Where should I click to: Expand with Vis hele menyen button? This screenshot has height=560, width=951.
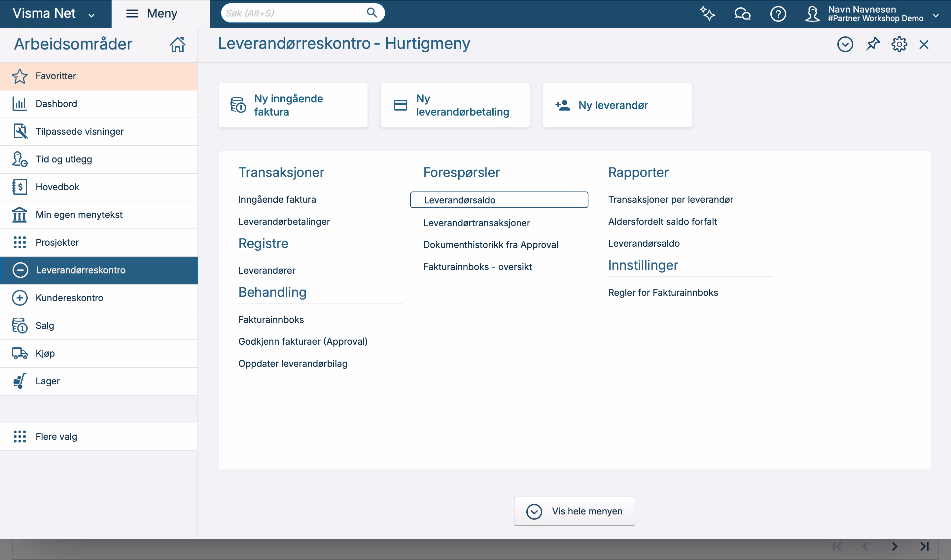[574, 511]
